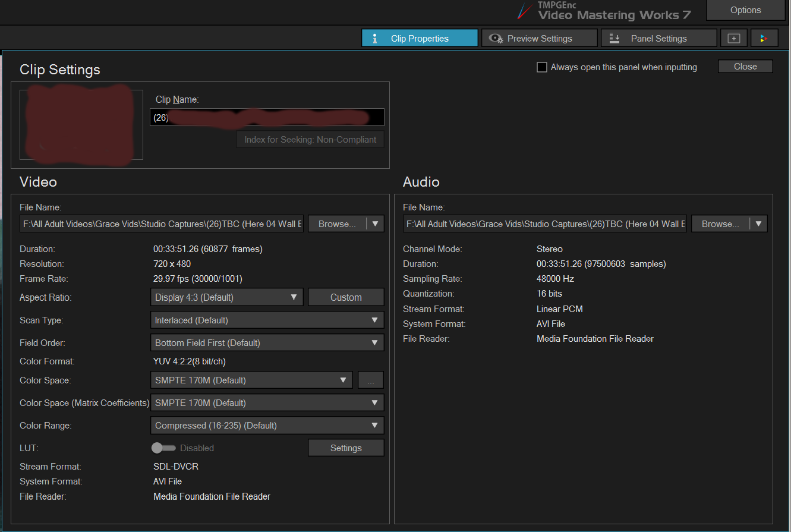Image resolution: width=791 pixels, height=532 pixels.
Task: Open the LUT Settings button
Action: [x=346, y=448]
